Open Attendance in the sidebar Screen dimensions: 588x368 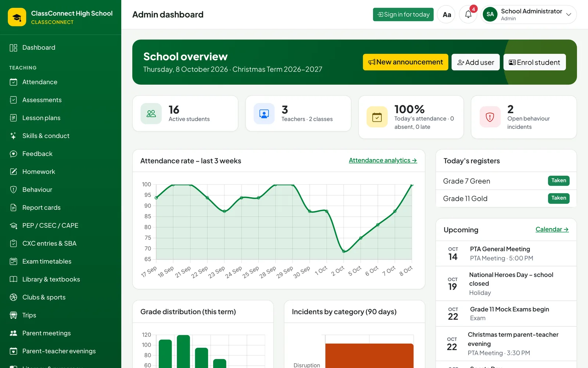pyautogui.click(x=61, y=82)
